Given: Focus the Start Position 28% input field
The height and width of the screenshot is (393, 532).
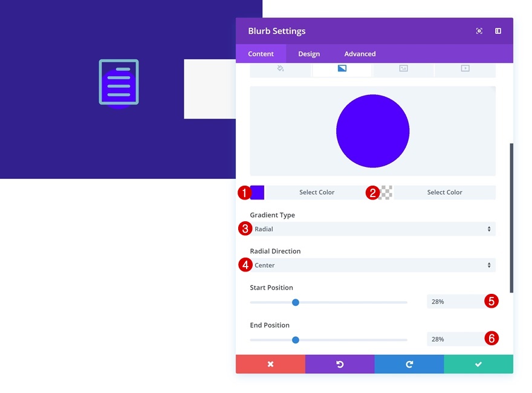Looking at the screenshot, I should [461, 301].
